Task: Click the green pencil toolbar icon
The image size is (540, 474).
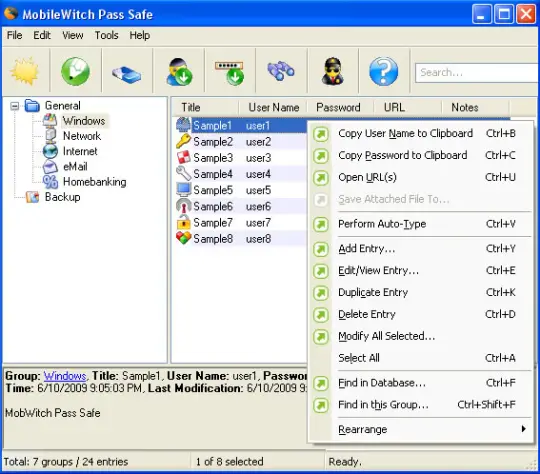Action: coord(75,71)
